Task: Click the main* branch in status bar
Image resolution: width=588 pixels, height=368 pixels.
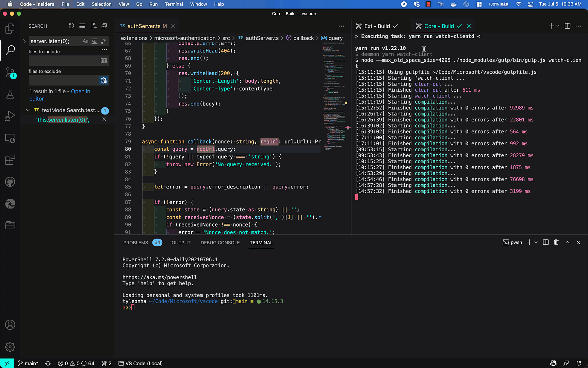Action: tap(28, 364)
